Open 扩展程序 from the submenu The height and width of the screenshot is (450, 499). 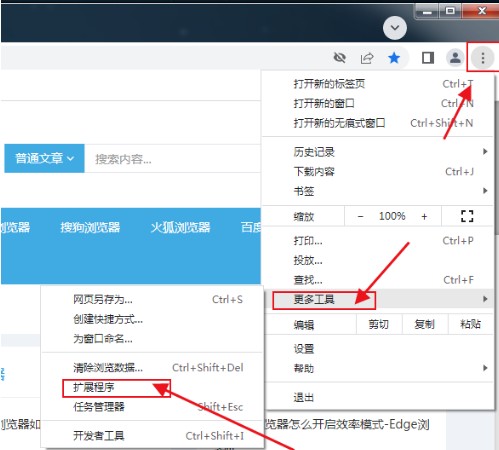click(153, 387)
